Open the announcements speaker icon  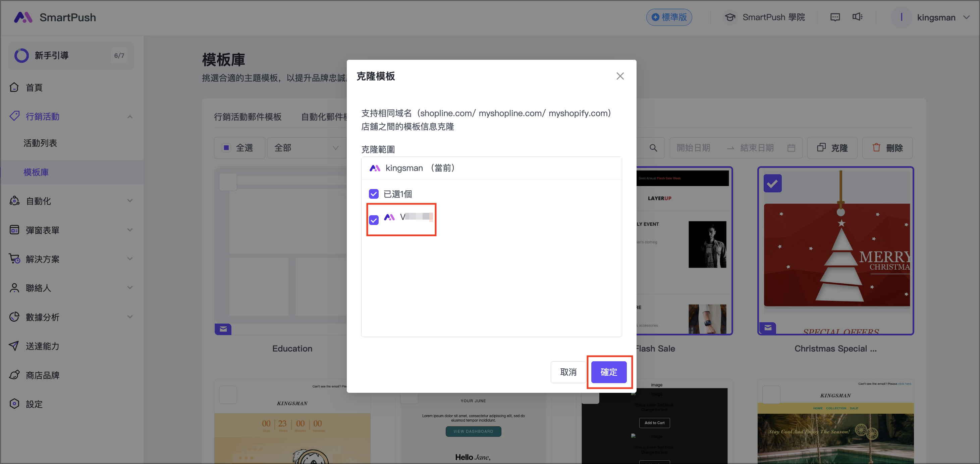point(858,17)
